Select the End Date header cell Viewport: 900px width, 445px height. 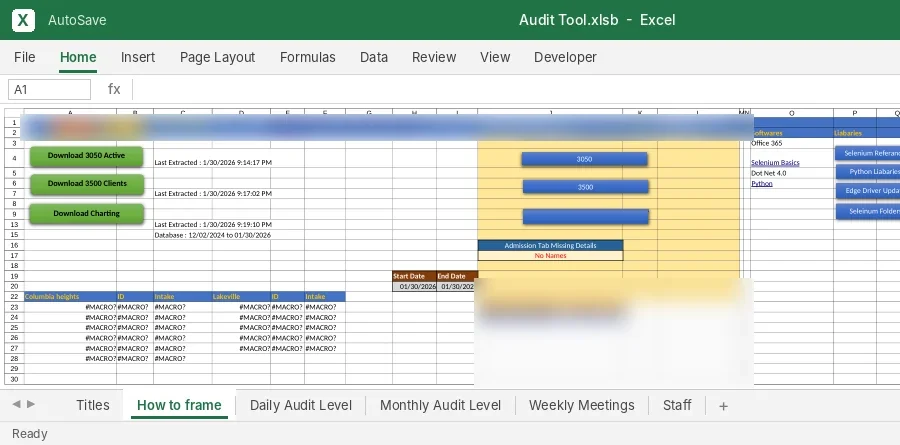coord(457,276)
